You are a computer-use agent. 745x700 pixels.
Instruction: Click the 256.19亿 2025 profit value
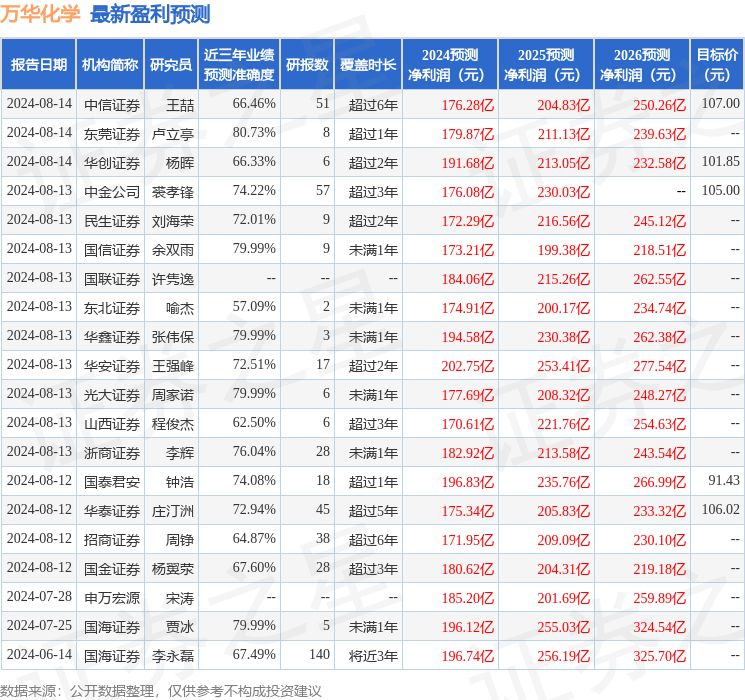pyautogui.click(x=564, y=655)
